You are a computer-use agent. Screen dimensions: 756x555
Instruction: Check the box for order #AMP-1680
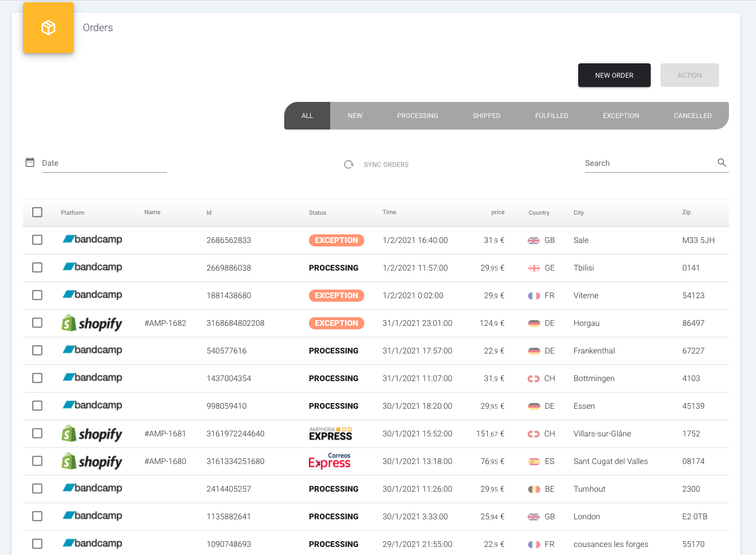coord(37,461)
